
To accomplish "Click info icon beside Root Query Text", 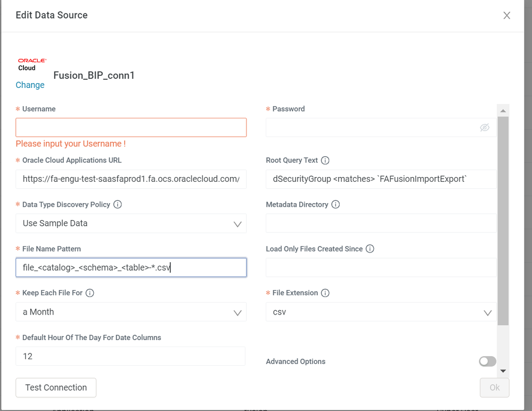I will click(325, 160).
